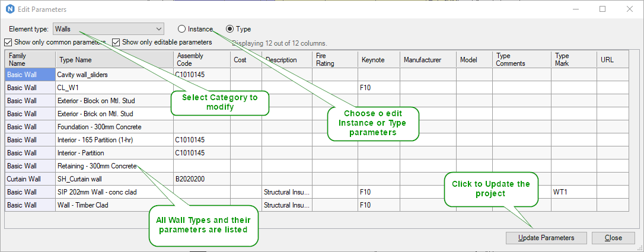Select the Cavity wall_sliders type name cell
Viewport: 644px width, 252px height.
pos(114,75)
